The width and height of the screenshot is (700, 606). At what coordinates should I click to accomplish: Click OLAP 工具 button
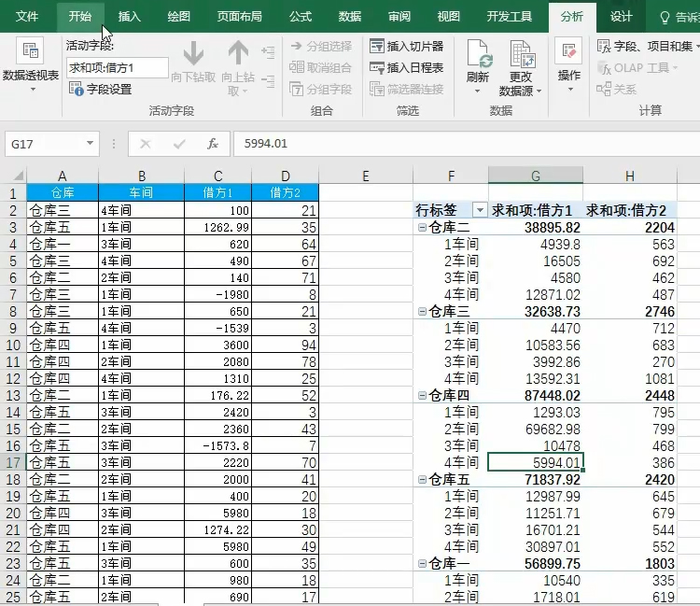tap(638, 68)
